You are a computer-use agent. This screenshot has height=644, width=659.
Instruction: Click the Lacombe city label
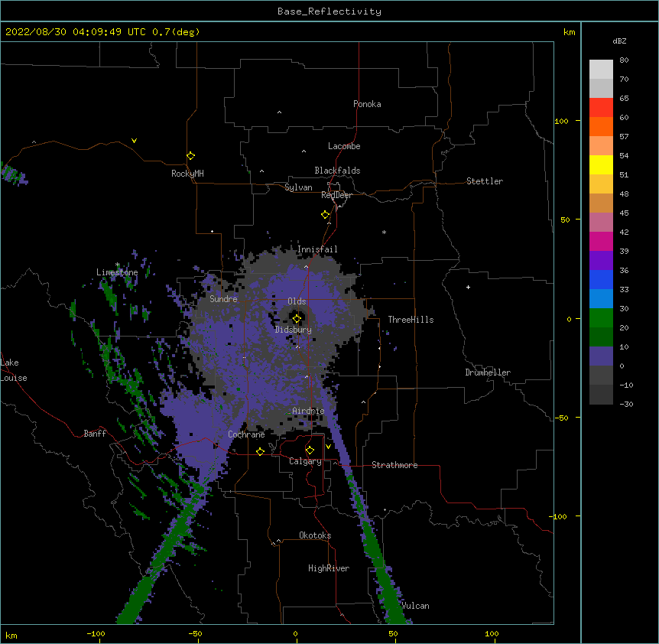[344, 146]
